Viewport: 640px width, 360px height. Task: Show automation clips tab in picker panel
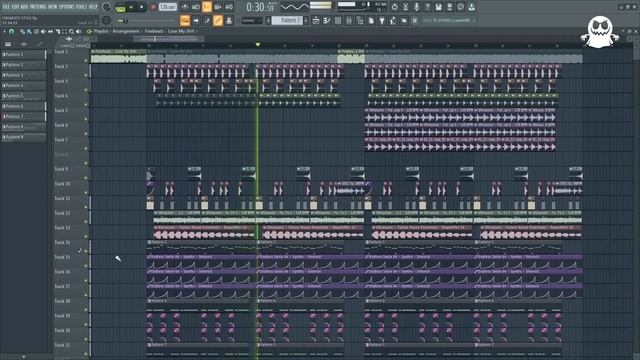coord(40,44)
